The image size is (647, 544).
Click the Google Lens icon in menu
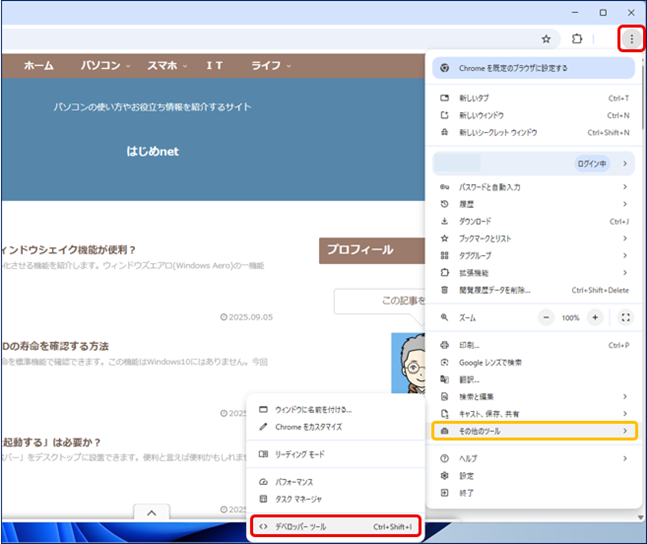(x=444, y=362)
